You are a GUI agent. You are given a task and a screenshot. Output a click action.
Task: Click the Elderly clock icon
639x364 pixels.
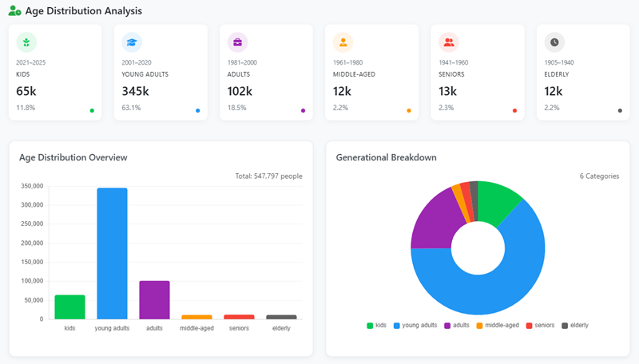[x=554, y=42]
